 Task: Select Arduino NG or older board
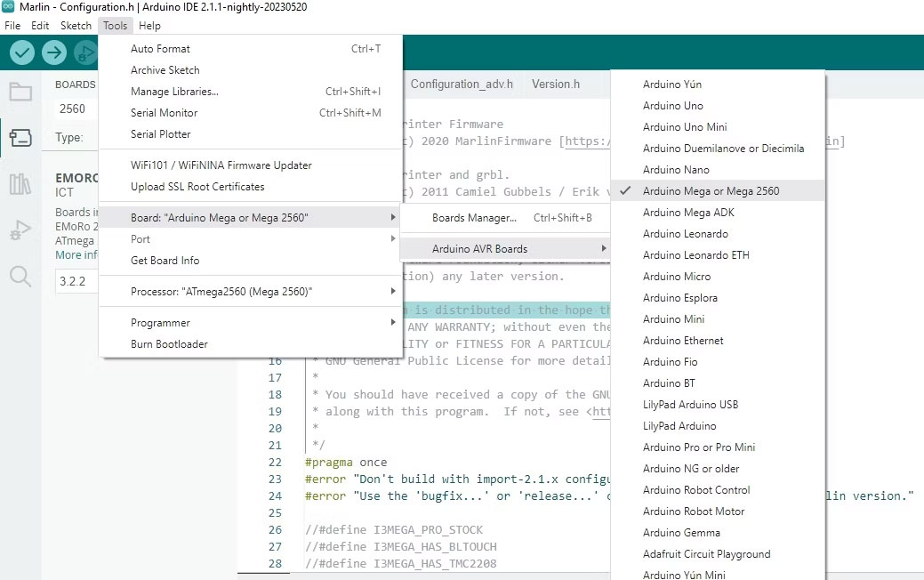(x=718, y=469)
